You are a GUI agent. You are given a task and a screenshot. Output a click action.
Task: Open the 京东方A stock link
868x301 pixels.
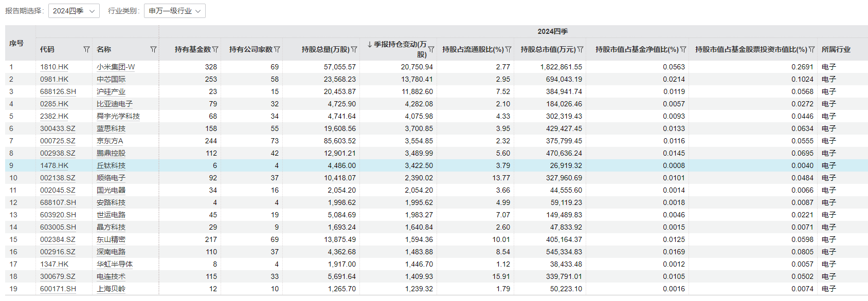point(110,141)
